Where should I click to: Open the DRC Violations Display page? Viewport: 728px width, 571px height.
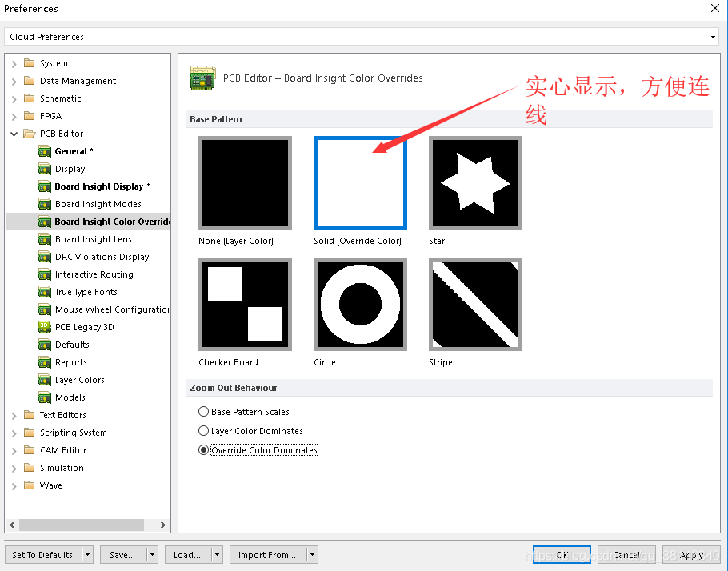click(102, 258)
